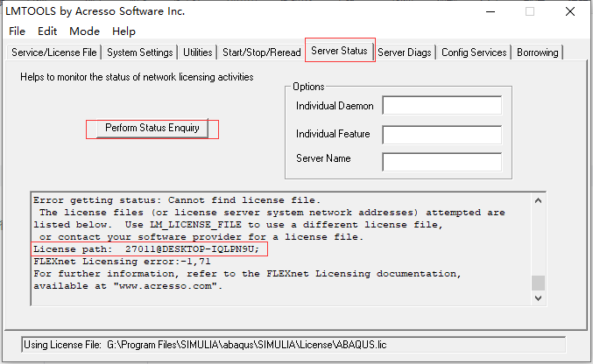This screenshot has height=364, width=593.
Task: Click the output scrollbar thumb
Action: tap(538, 283)
